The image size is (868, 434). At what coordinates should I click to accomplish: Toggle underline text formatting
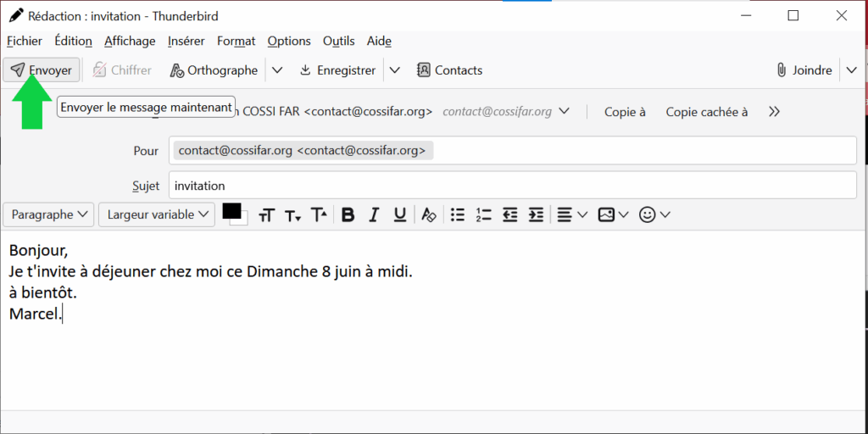[399, 215]
